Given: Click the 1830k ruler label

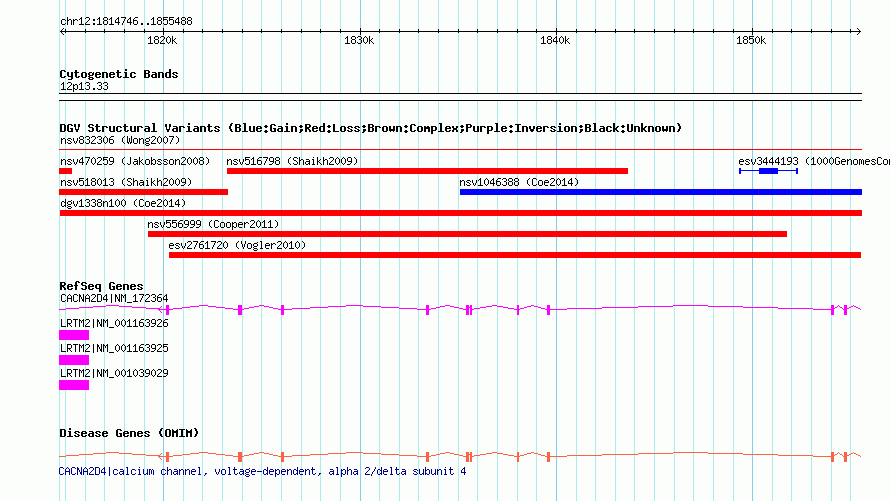Looking at the screenshot, I should (359, 40).
